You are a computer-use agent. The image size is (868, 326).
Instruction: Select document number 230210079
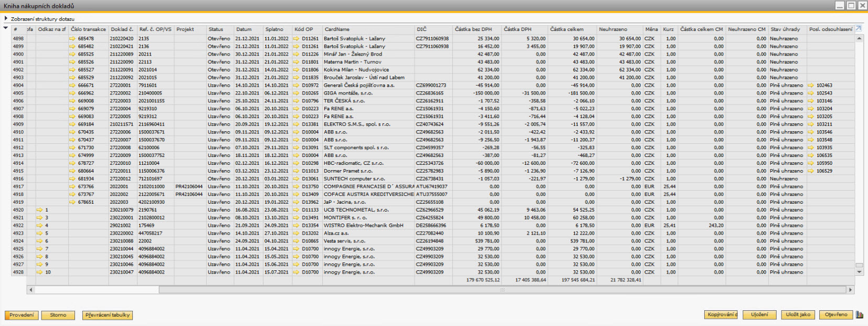point(122,210)
